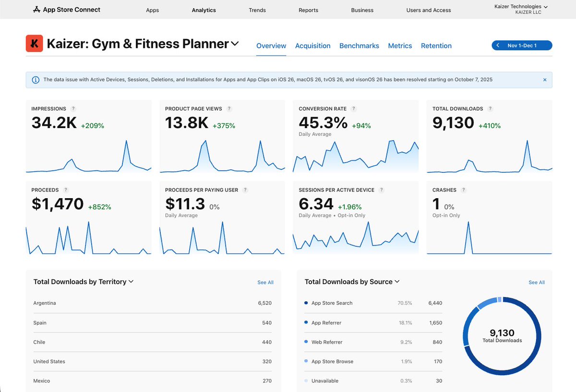Screen dimensions: 576x392
Task: Click the help icon next to Crashes
Action: 464,190
